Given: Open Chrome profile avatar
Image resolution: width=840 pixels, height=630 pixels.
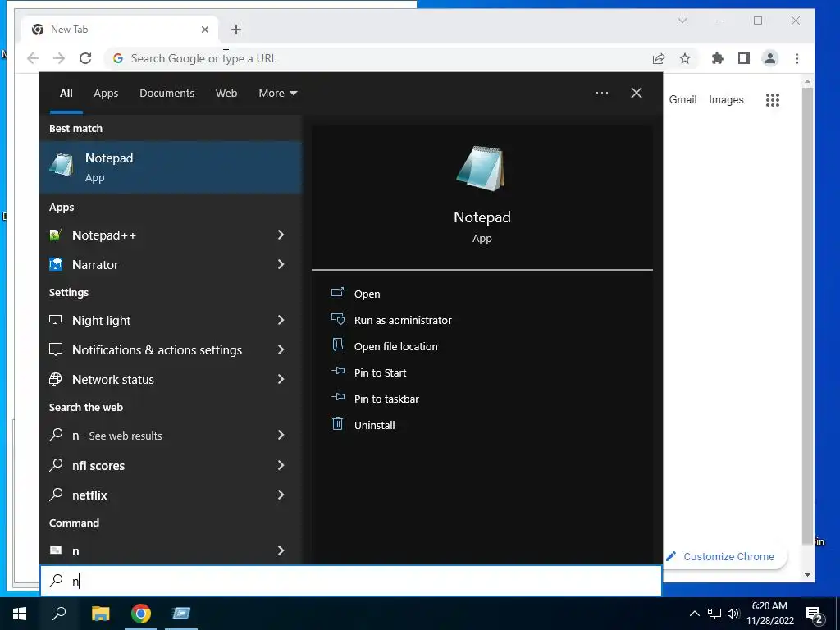Looking at the screenshot, I should click(769, 58).
